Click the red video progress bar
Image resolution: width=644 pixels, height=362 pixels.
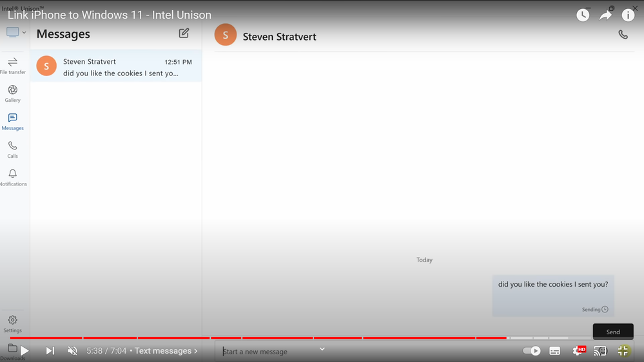[x=258, y=338]
